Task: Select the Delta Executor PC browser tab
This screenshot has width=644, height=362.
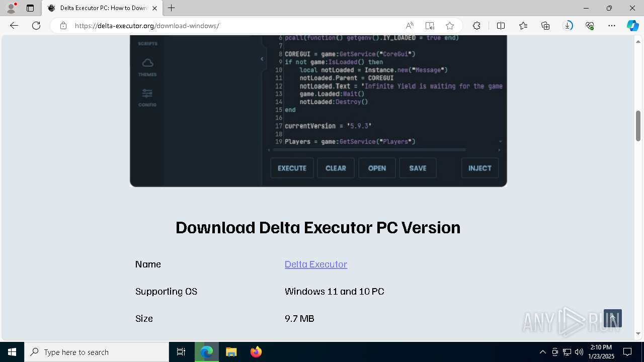Action: [x=103, y=8]
